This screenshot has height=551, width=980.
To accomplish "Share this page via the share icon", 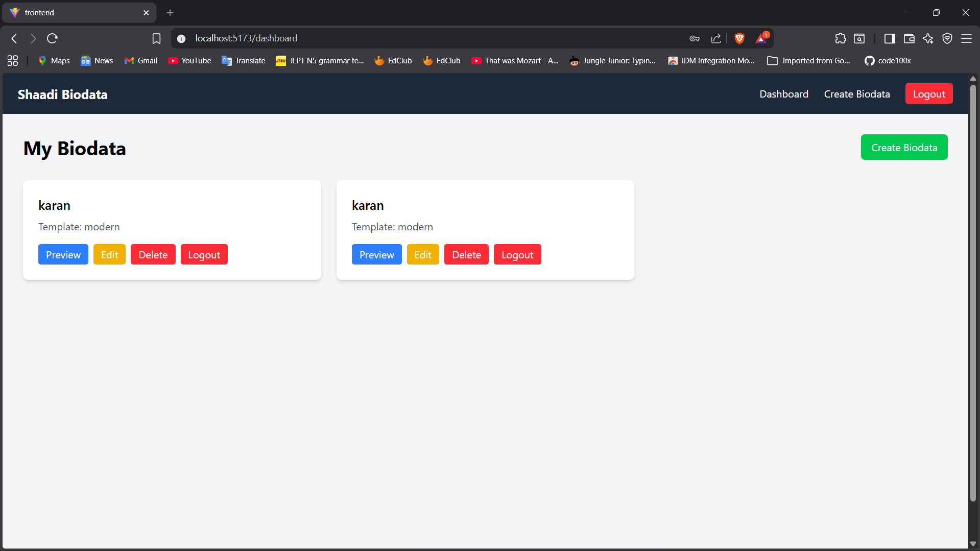I will [715, 38].
